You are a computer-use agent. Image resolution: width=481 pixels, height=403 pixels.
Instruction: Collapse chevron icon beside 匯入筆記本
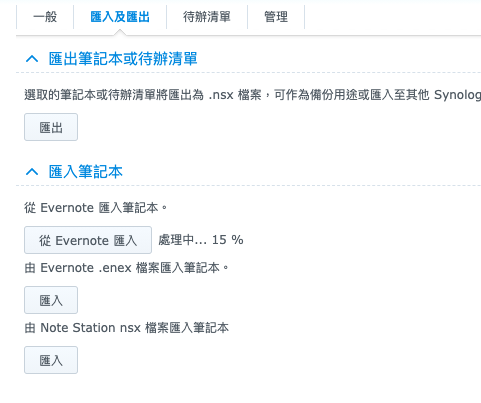[x=32, y=172]
